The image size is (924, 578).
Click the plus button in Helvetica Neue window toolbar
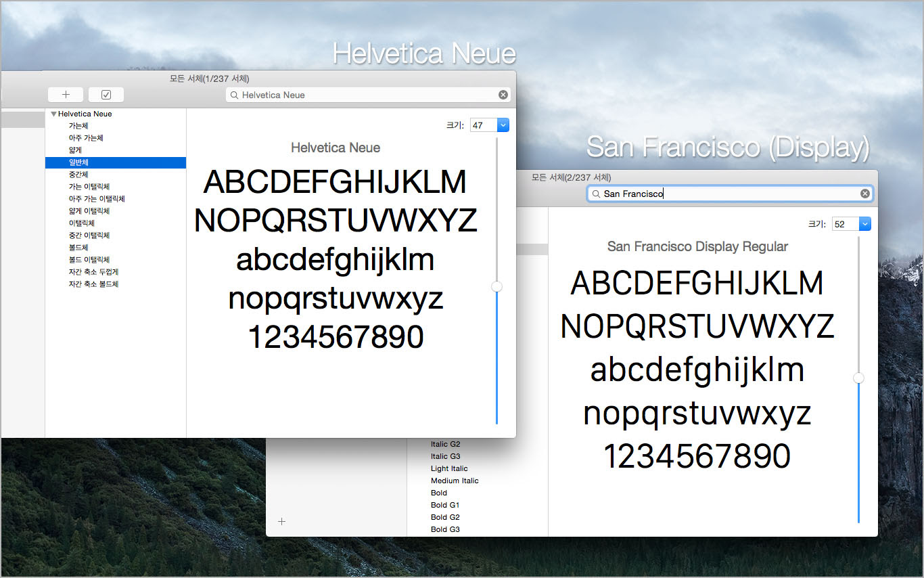[x=66, y=95]
